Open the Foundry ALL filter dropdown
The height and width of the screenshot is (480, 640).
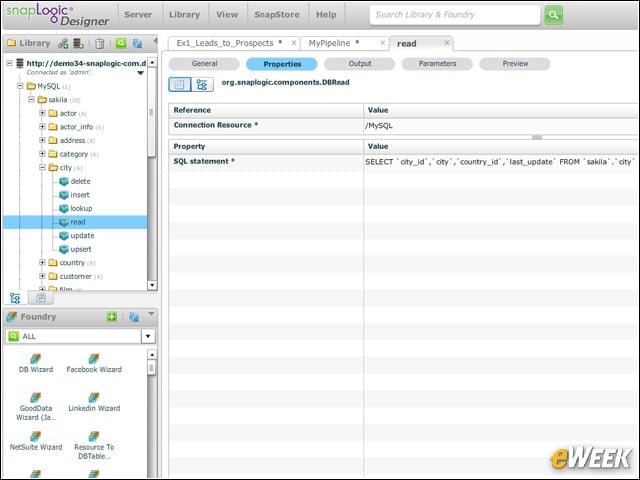pos(148,336)
